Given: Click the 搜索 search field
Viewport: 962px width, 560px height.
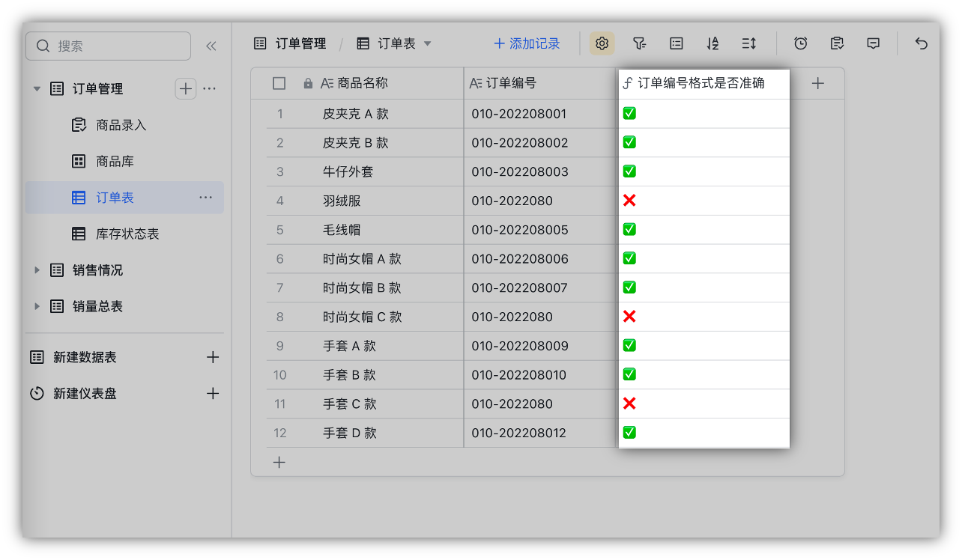Looking at the screenshot, I should (x=109, y=46).
